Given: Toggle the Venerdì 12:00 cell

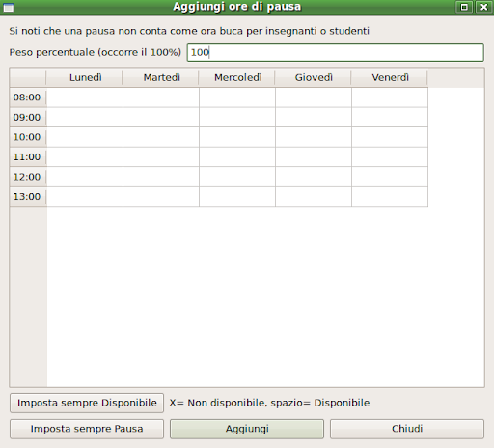Looking at the screenshot, I should (x=390, y=177).
